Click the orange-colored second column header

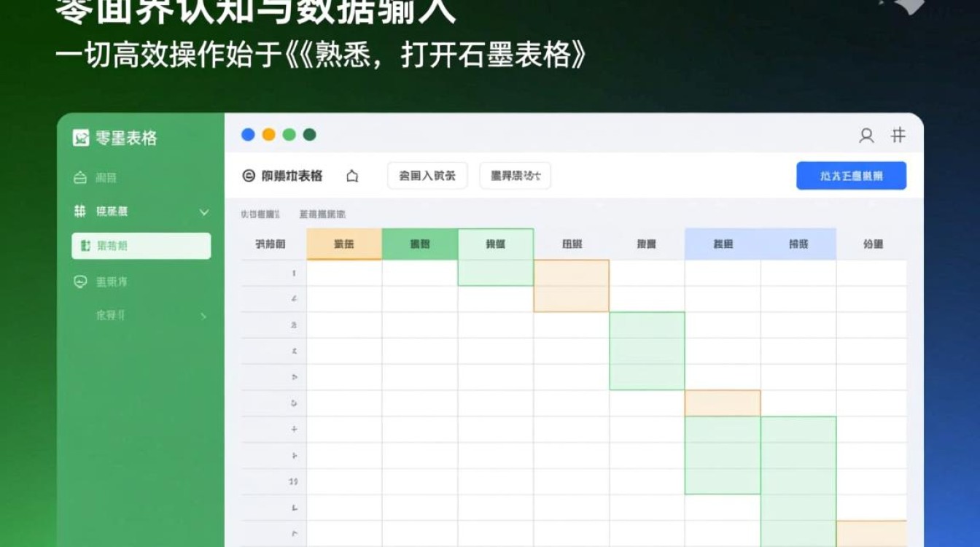pos(343,244)
